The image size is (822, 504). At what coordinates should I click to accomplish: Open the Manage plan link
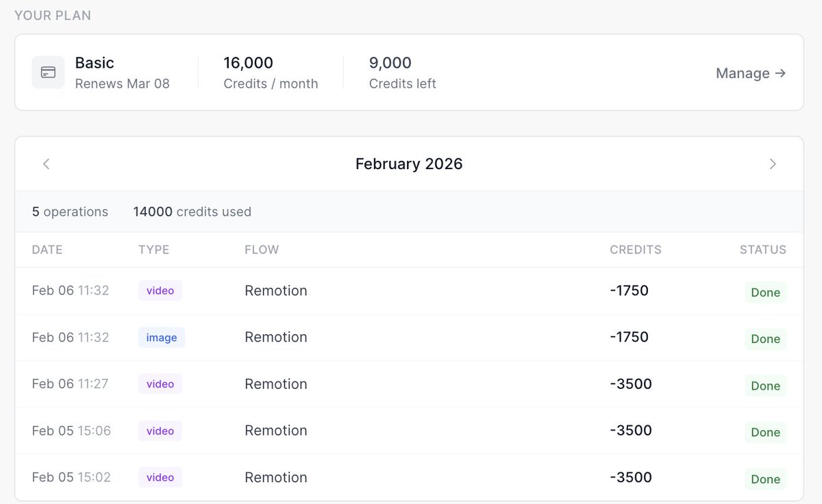pos(751,73)
